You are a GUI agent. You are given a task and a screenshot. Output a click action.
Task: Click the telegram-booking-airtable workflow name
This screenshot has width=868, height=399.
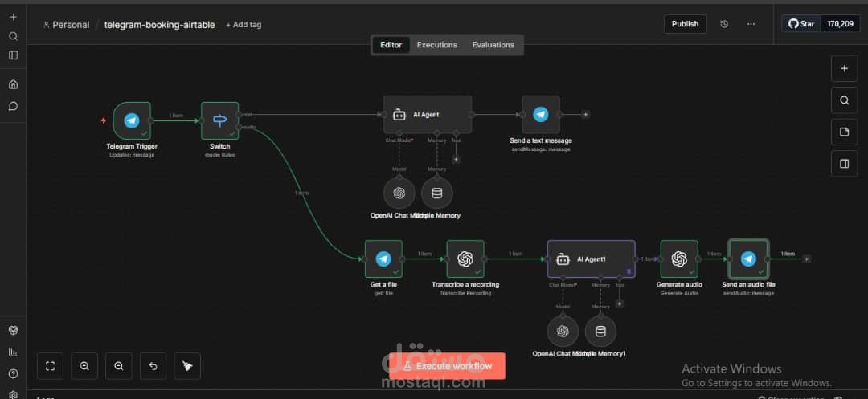pos(159,25)
